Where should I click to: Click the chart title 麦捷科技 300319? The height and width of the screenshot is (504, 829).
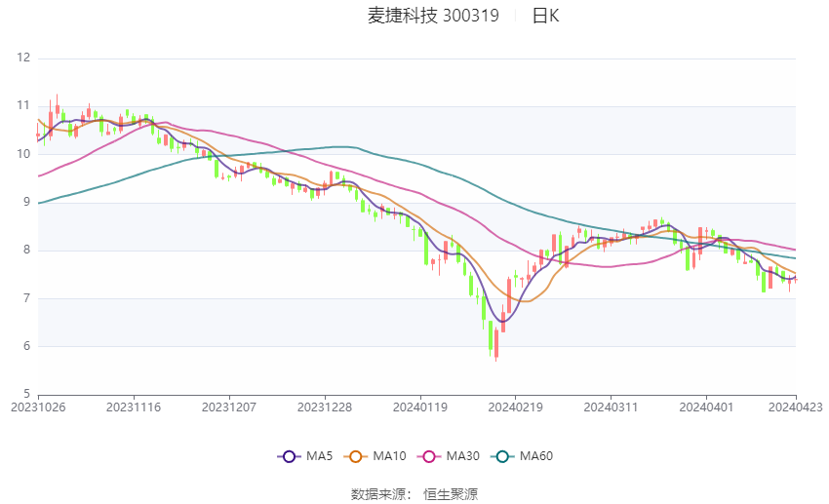(x=433, y=16)
